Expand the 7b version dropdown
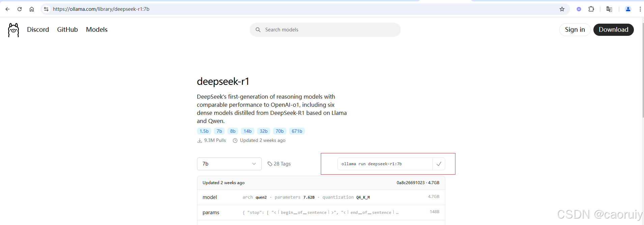The image size is (644, 225). tap(229, 164)
